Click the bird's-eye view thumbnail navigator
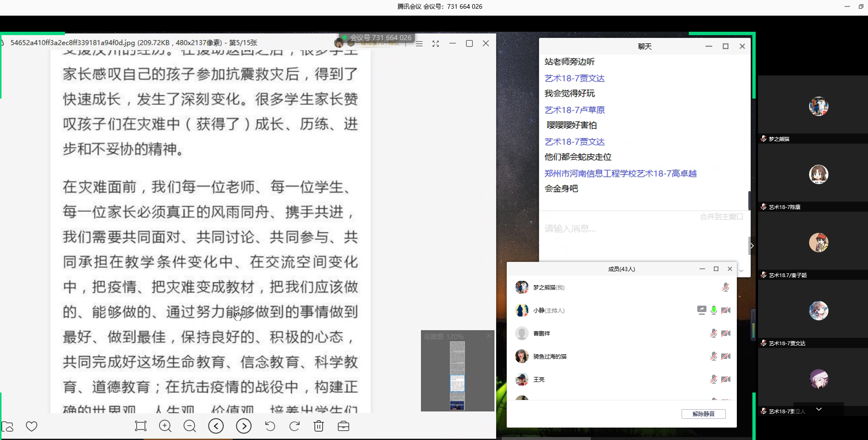Image resolution: width=868 pixels, height=440 pixels. point(457,375)
